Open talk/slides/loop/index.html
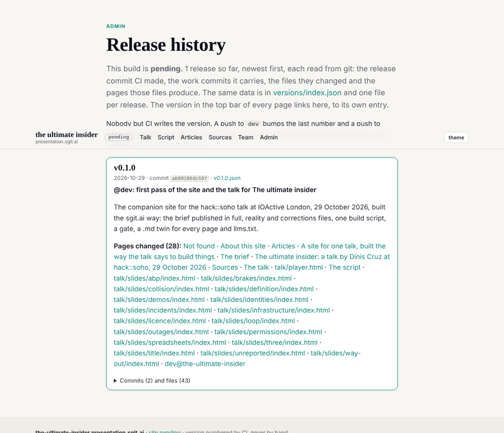The image size is (504, 433). (253, 321)
